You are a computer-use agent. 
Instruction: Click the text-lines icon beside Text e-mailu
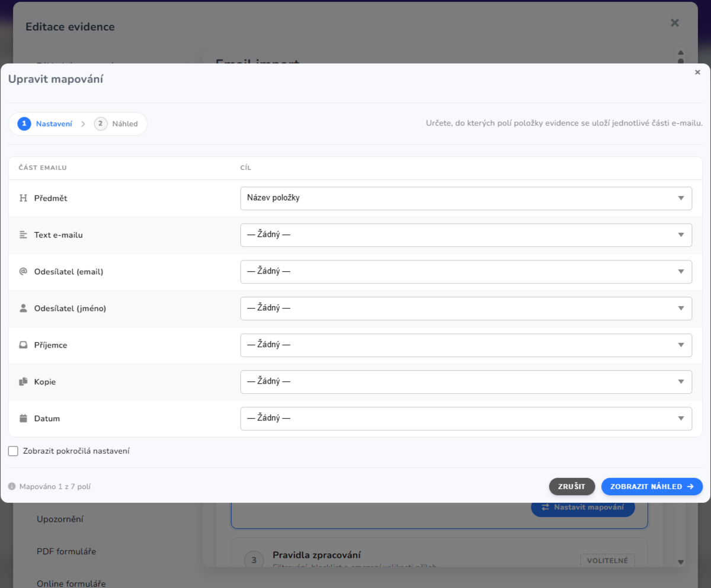pos(24,235)
